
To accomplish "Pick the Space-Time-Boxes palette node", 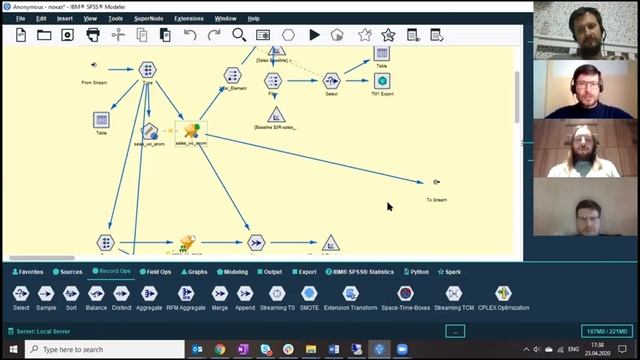I will tap(405, 298).
